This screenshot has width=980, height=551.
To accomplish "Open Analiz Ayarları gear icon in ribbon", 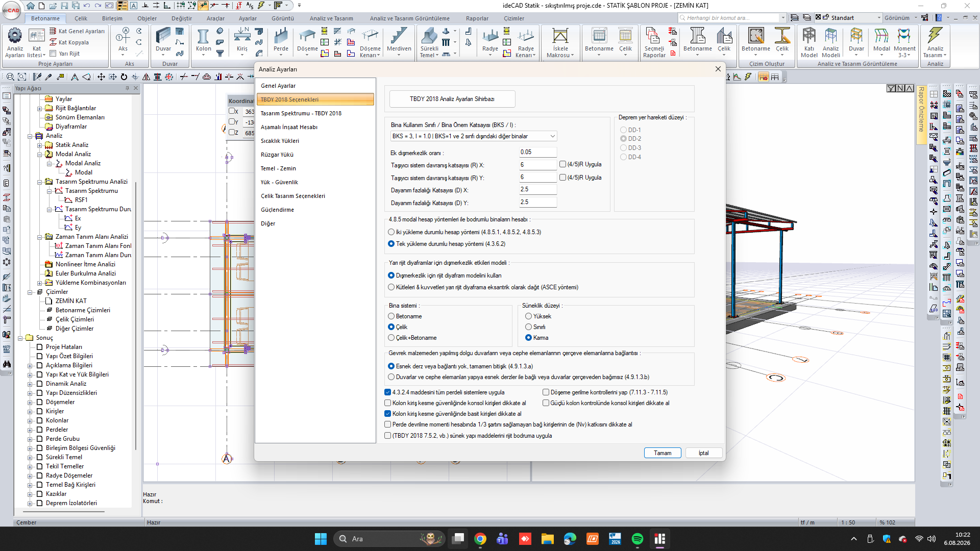I will pos(15,36).
